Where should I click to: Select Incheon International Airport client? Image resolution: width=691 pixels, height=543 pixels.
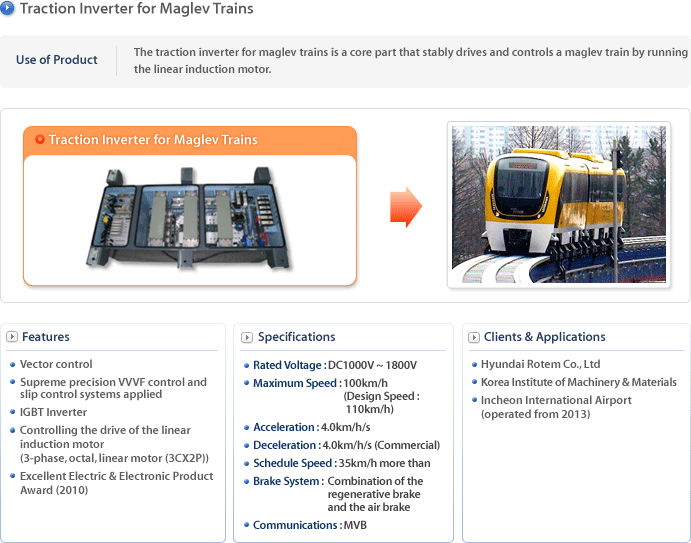(556, 400)
